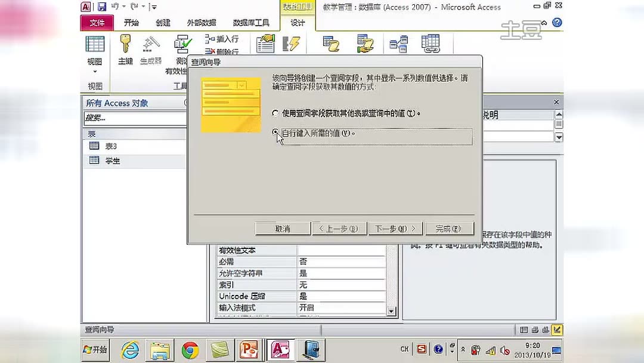Viewport: 644px width, 363px height.
Task: Open the 外部数据 ribbon tab
Action: [201, 23]
